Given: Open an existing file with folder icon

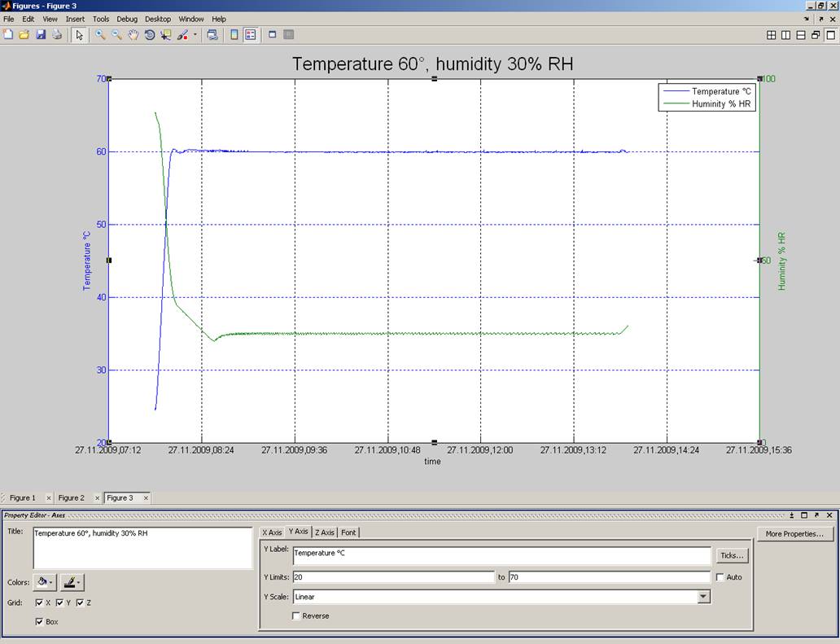Looking at the screenshot, I should point(24,35).
